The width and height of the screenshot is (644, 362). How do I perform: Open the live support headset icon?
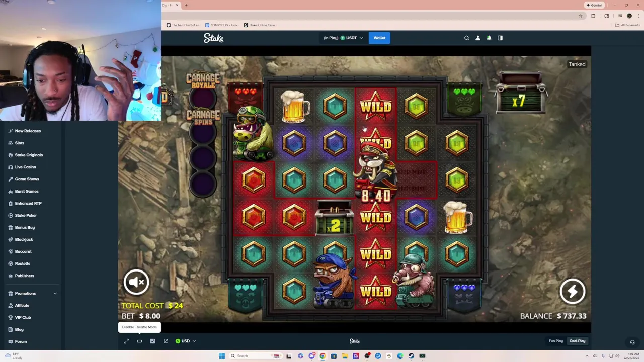coord(632,342)
